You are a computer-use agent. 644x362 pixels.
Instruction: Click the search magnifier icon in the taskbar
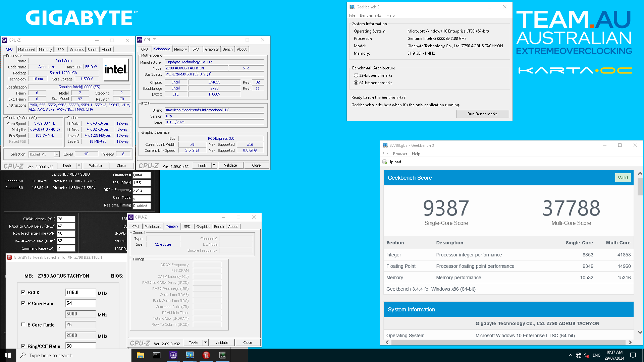point(23,355)
